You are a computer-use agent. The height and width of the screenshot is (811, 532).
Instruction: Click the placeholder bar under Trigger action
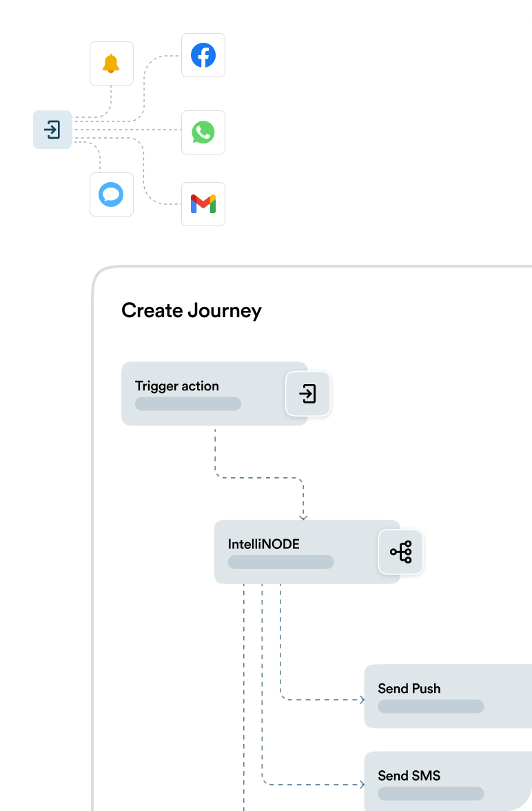188,404
